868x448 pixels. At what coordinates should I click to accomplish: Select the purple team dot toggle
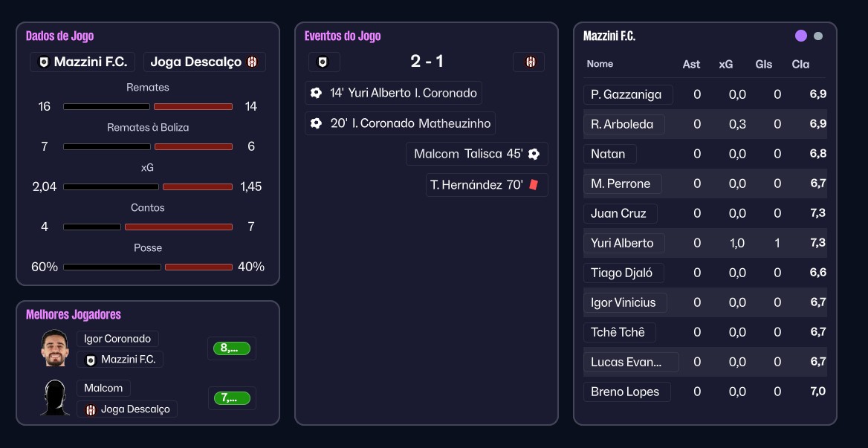[x=800, y=36]
